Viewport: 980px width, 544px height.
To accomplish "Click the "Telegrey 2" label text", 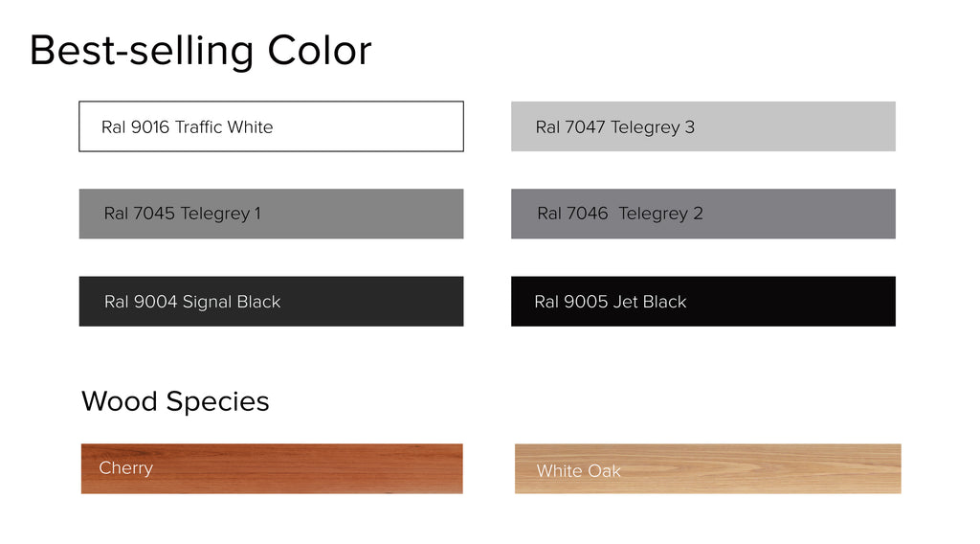I will (x=660, y=214).
